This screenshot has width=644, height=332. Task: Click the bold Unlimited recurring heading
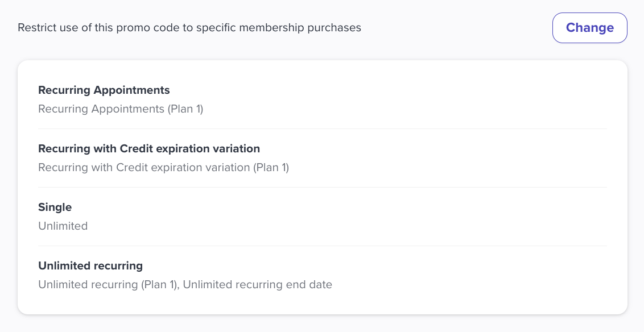[90, 265]
